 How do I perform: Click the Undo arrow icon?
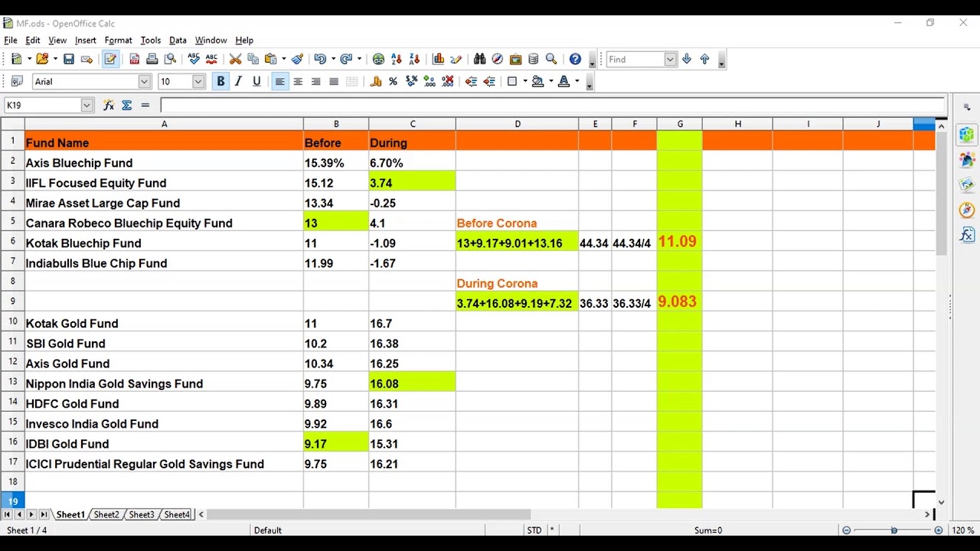click(x=320, y=59)
